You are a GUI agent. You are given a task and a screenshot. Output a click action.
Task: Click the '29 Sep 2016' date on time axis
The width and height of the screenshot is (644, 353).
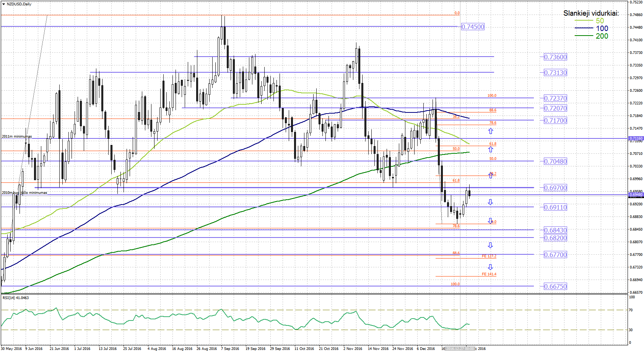tap(280, 349)
